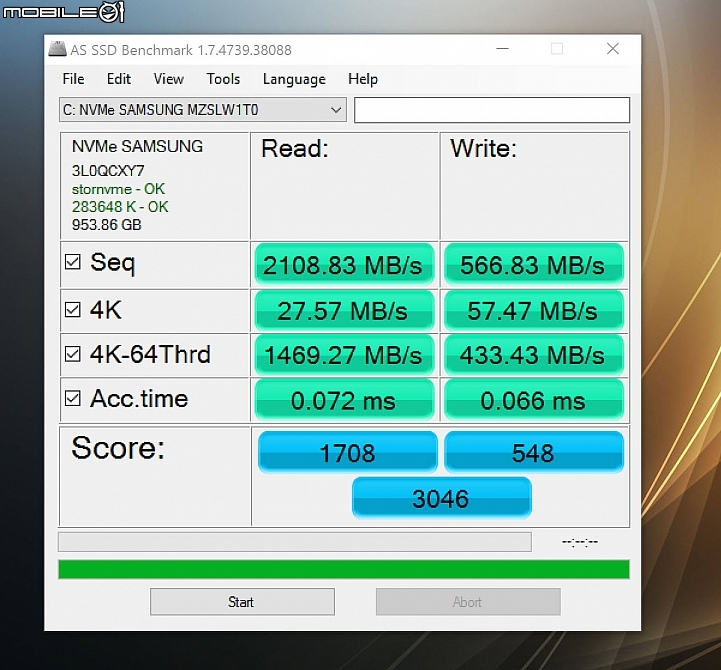Open the Language menu
The height and width of the screenshot is (670, 721).
(x=294, y=79)
